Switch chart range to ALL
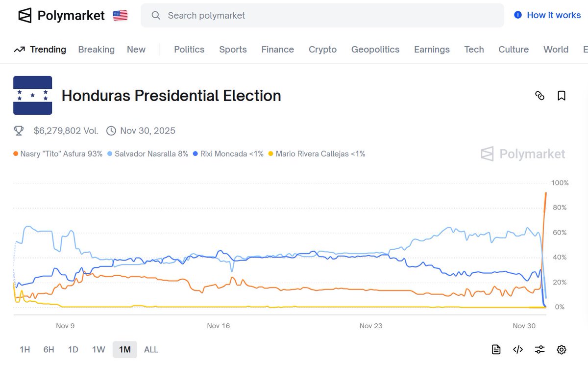 pos(151,349)
